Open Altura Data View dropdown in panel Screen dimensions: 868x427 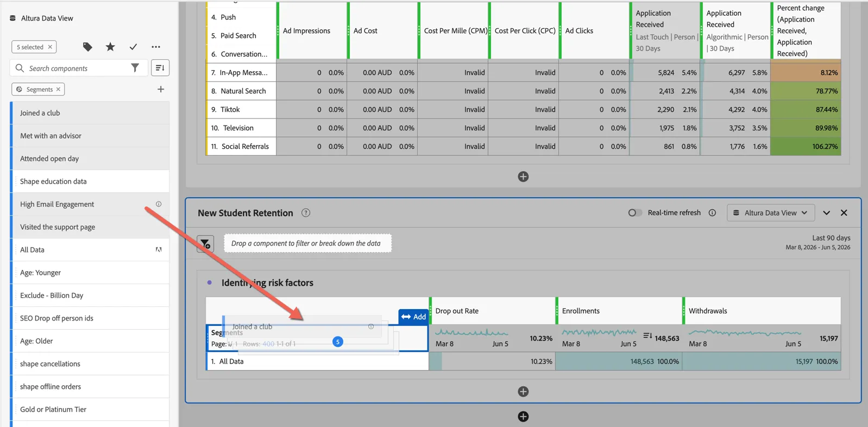pyautogui.click(x=771, y=213)
